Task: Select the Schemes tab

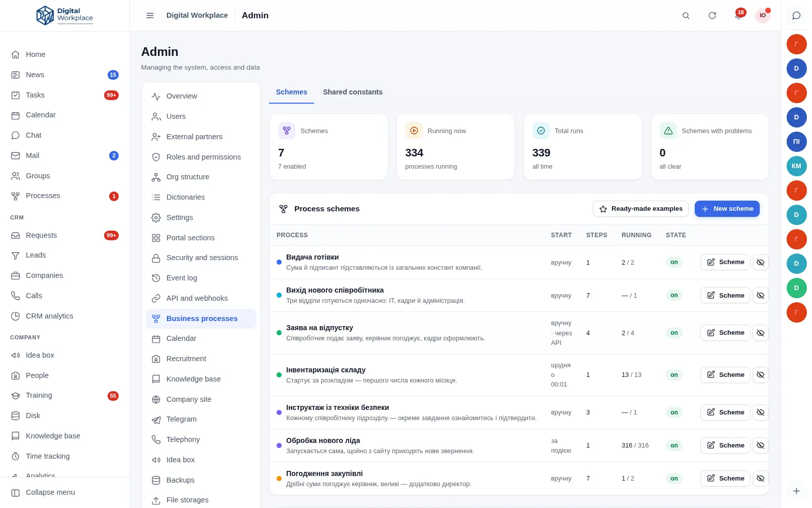Action: pos(291,92)
